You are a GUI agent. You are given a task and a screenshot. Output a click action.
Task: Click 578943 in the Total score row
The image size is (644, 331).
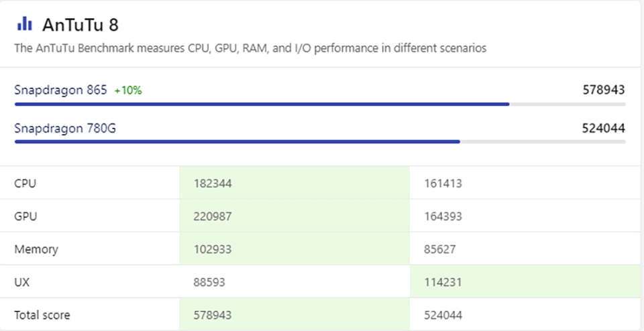coord(213,315)
